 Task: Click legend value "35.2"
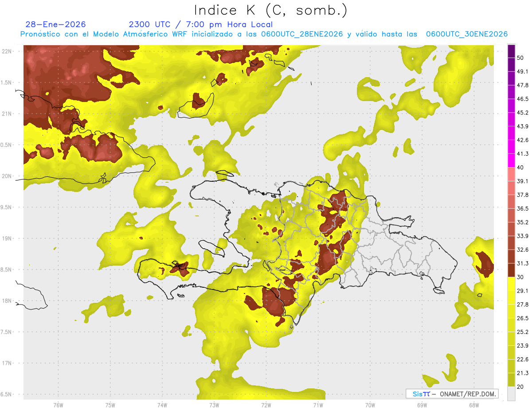pyautogui.click(x=523, y=222)
